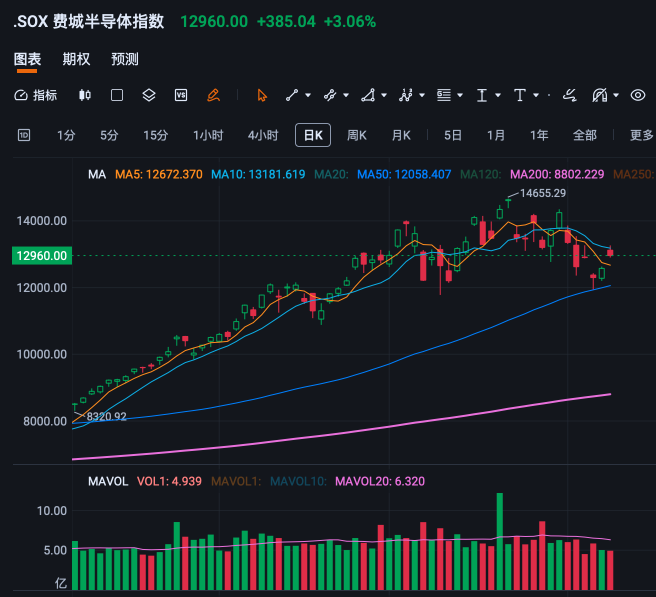The image size is (656, 597).
Task: Select the wave pattern drawing tool
Action: coord(405,95)
